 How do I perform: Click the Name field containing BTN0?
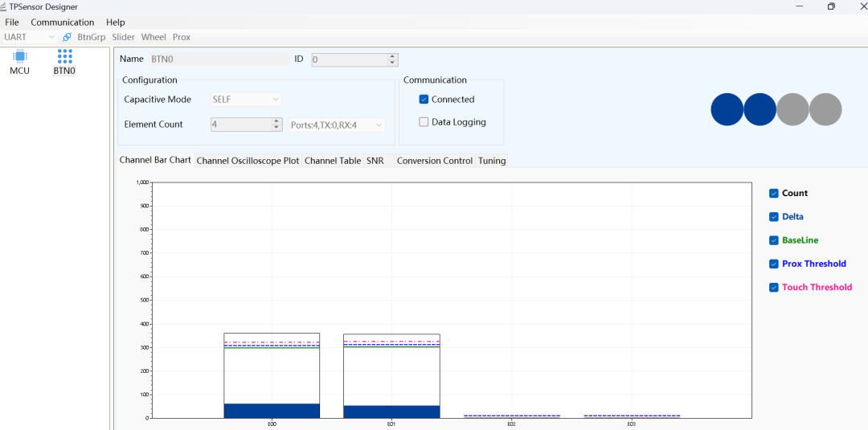217,59
